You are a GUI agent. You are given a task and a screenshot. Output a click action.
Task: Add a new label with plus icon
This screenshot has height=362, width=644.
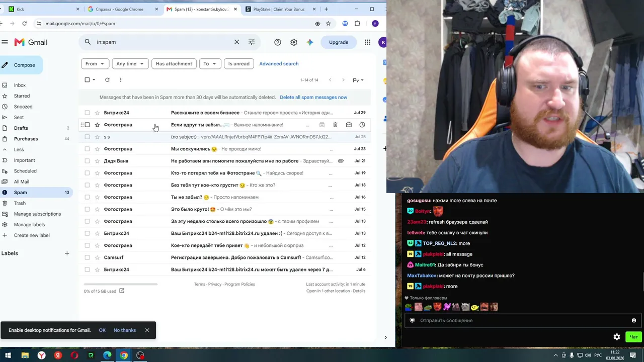click(67, 253)
